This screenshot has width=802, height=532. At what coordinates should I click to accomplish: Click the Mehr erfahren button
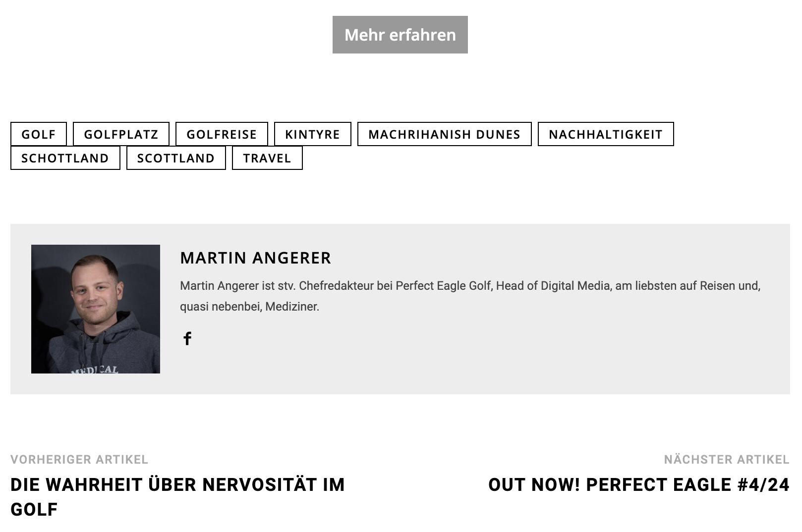click(400, 35)
